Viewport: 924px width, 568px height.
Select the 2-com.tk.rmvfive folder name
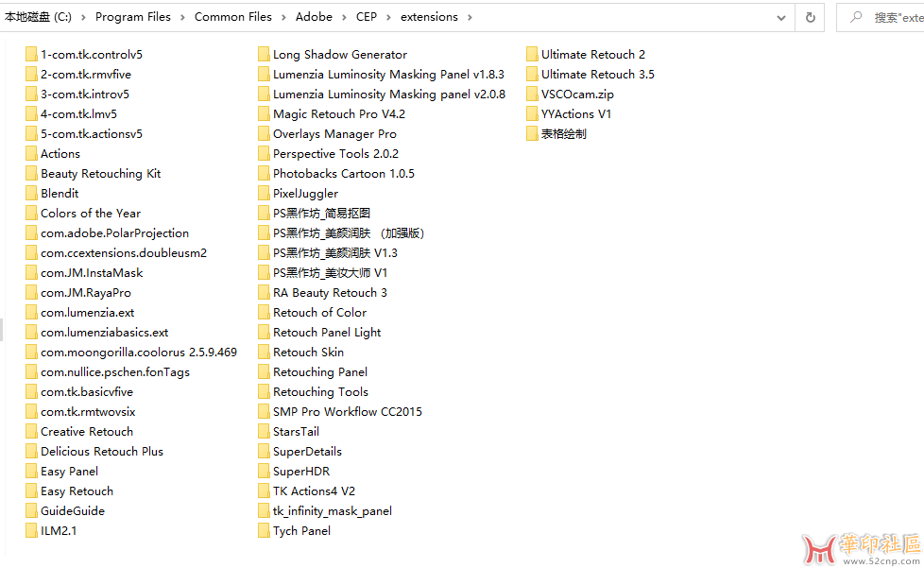coord(86,75)
